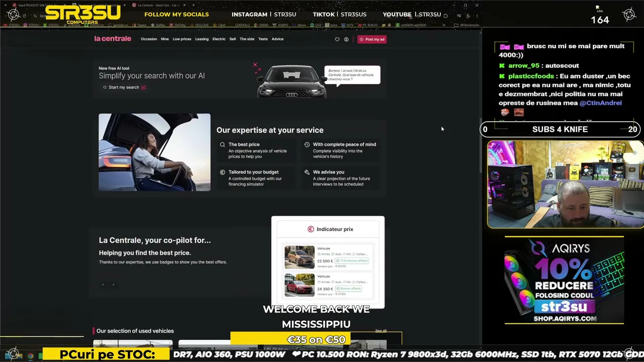644x362 pixels.
Task: Open the HLTV bookmark
Action: pyautogui.click(x=348, y=25)
